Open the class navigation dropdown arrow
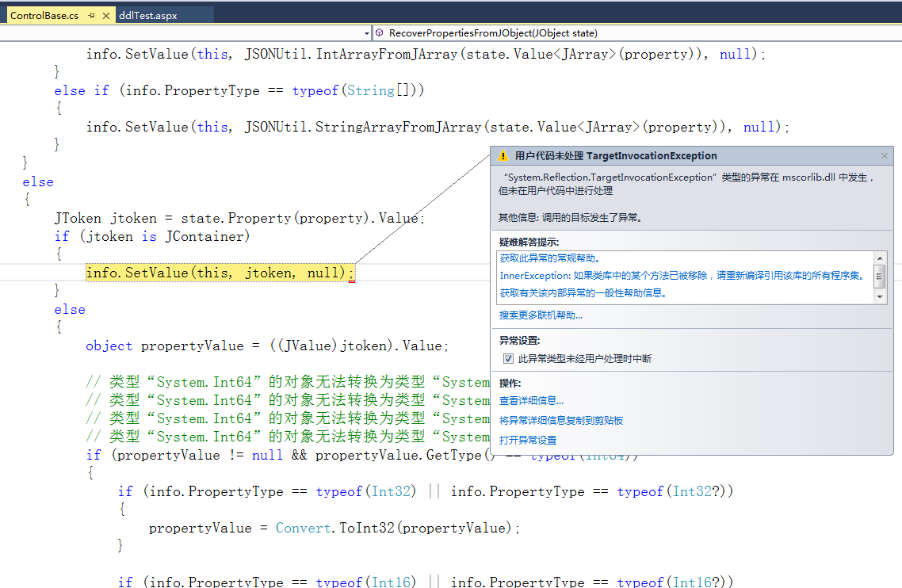Image resolution: width=902 pixels, height=588 pixels. point(367,33)
